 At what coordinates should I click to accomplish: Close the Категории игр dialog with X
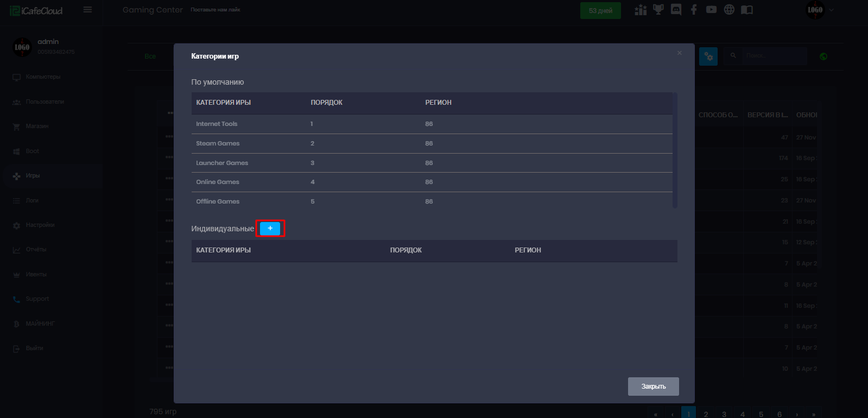pos(679,53)
